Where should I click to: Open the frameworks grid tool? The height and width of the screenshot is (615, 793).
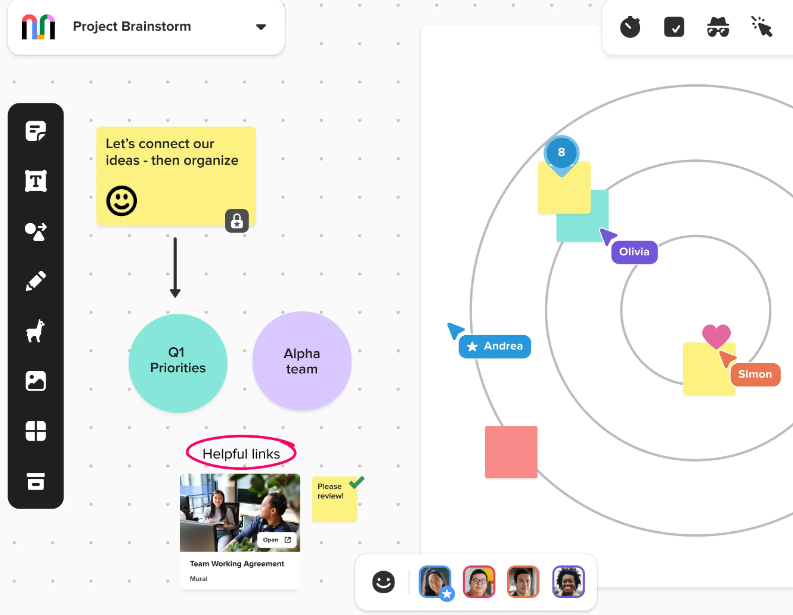pyautogui.click(x=36, y=431)
